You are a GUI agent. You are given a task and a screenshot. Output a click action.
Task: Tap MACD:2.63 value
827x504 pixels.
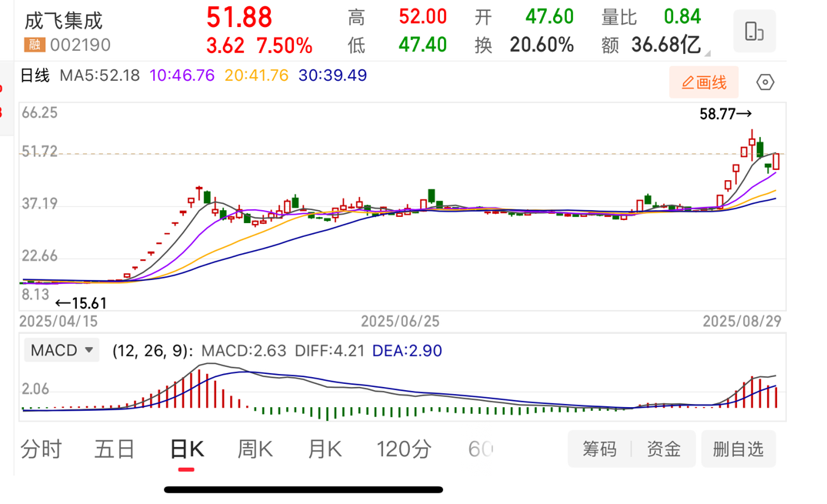tap(244, 350)
